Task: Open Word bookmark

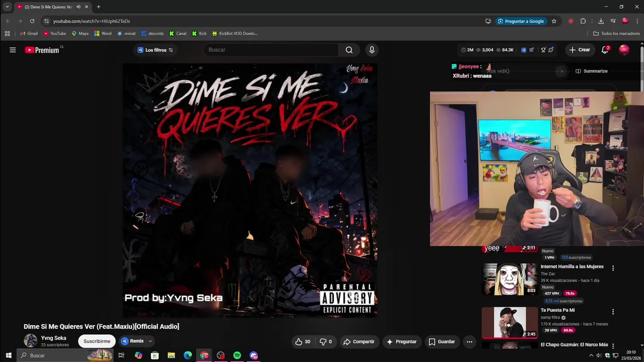Action: tap(103, 34)
